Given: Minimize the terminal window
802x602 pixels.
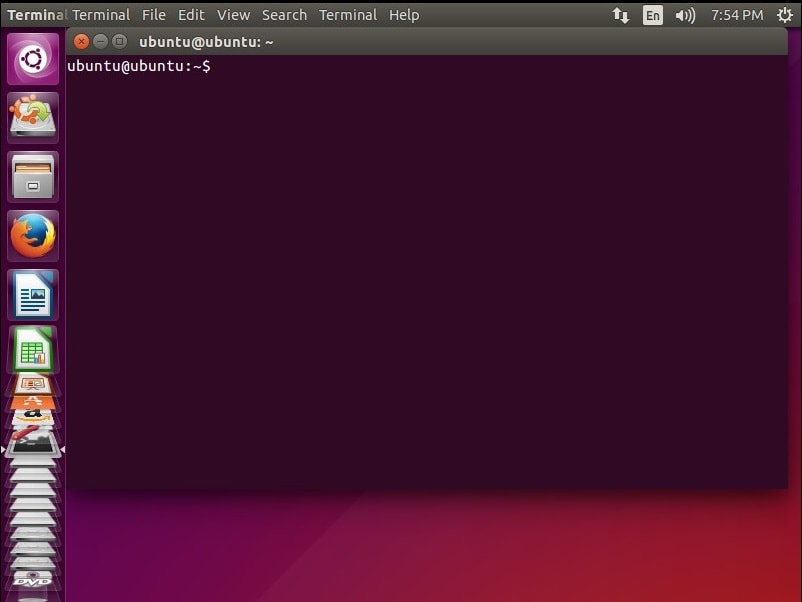Looking at the screenshot, I should pos(100,41).
